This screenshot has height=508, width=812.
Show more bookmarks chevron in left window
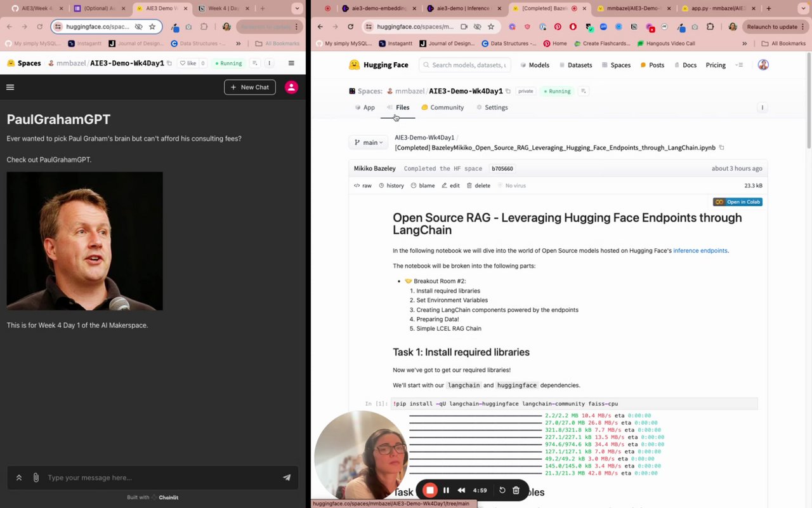[x=238, y=43]
